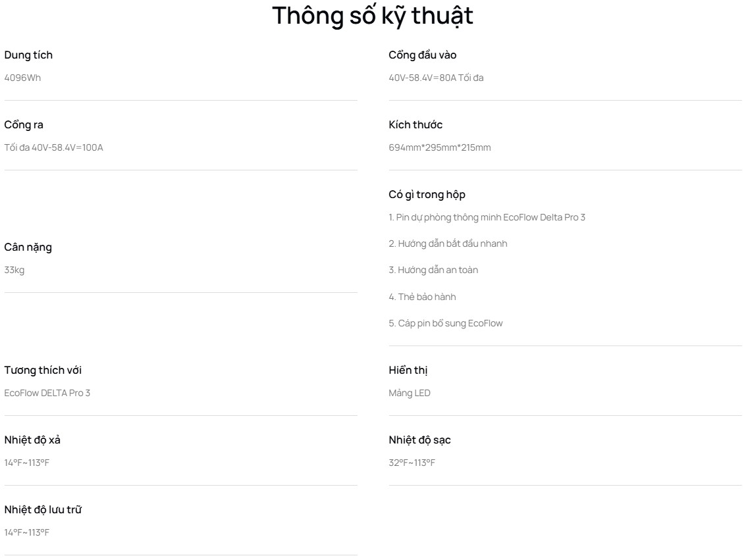Screen dimensions: 746x560
Task: Select the "40V-58.4V=80A Tối đa" input value
Action: point(436,78)
